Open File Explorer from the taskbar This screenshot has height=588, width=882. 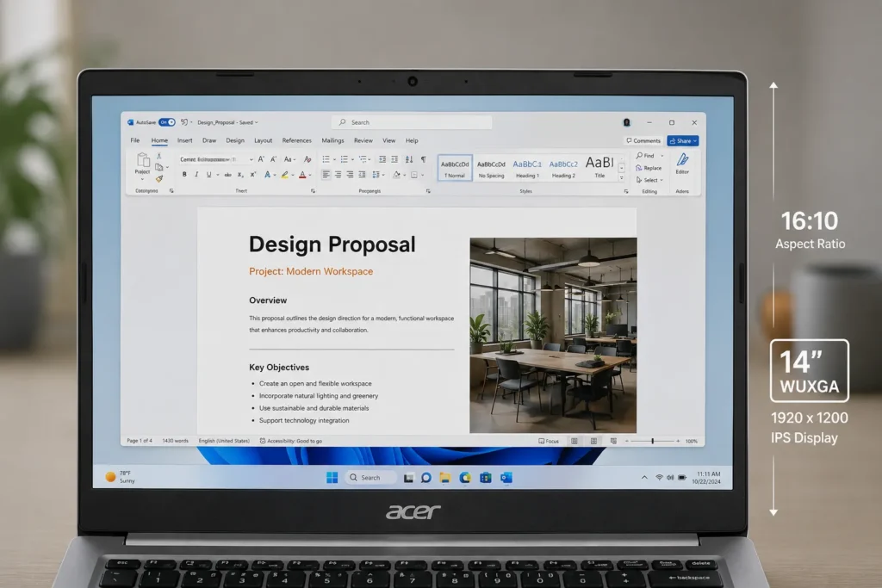pos(445,478)
